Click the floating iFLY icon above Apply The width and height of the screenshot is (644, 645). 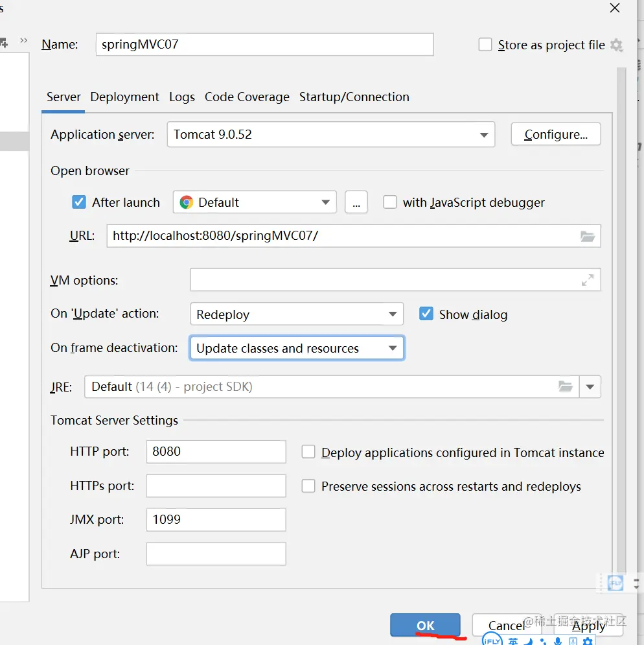coord(615,583)
